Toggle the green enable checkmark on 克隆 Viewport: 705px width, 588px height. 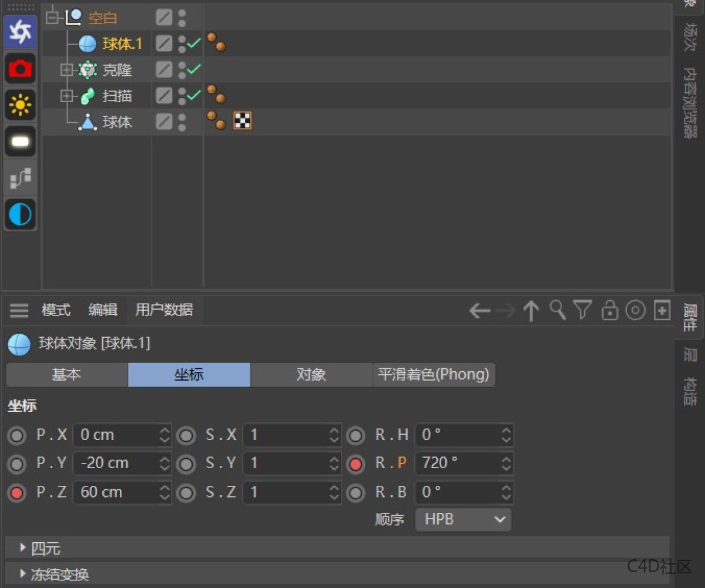pyautogui.click(x=194, y=70)
